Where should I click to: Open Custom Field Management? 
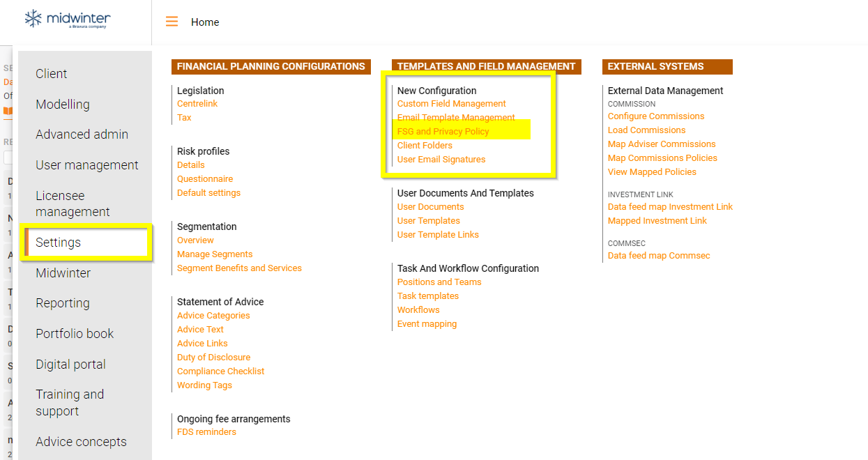452,104
